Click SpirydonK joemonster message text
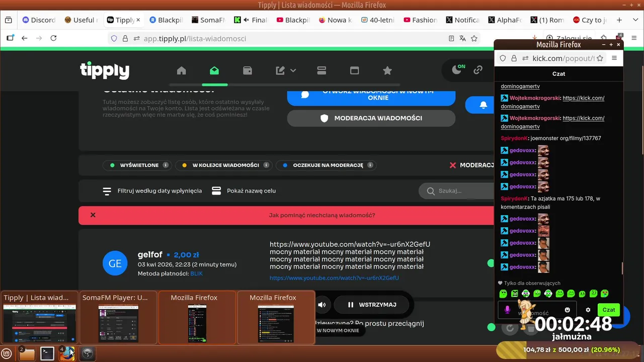Viewport: 644px width, 362px height. pos(566,138)
